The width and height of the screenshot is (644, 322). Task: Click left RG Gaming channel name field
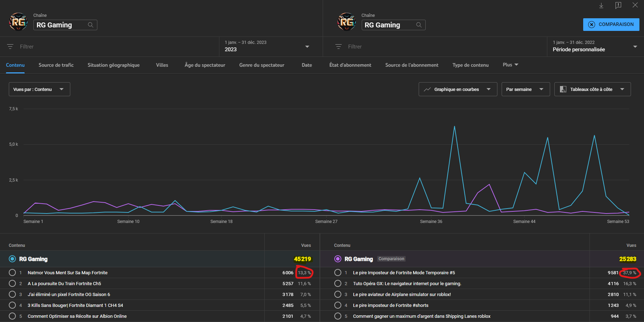coord(65,25)
